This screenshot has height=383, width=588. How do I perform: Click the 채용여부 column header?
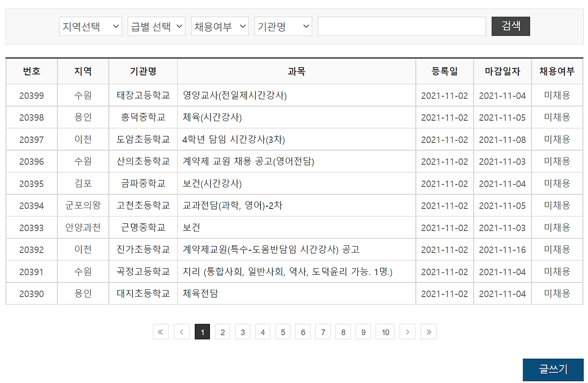[557, 71]
